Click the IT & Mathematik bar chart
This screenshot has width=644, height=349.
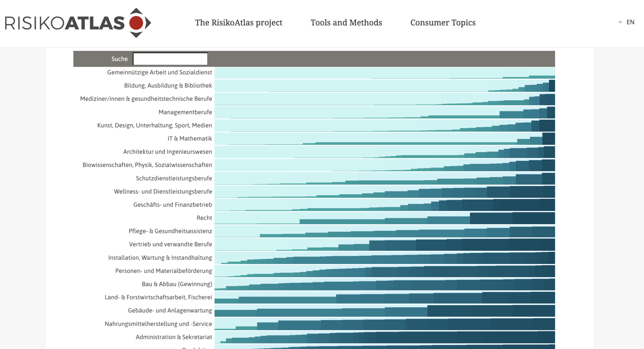tap(384, 139)
